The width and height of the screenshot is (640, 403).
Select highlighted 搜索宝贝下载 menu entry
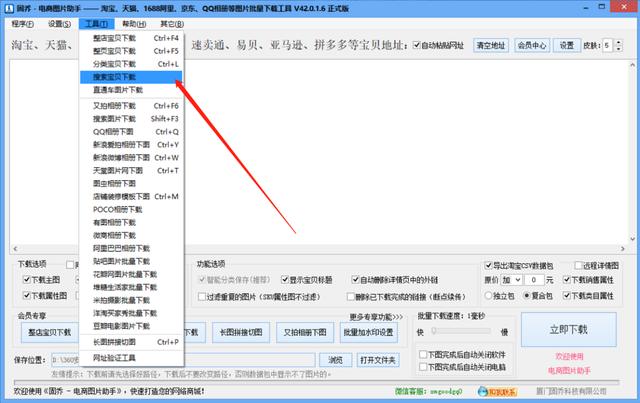(x=131, y=77)
